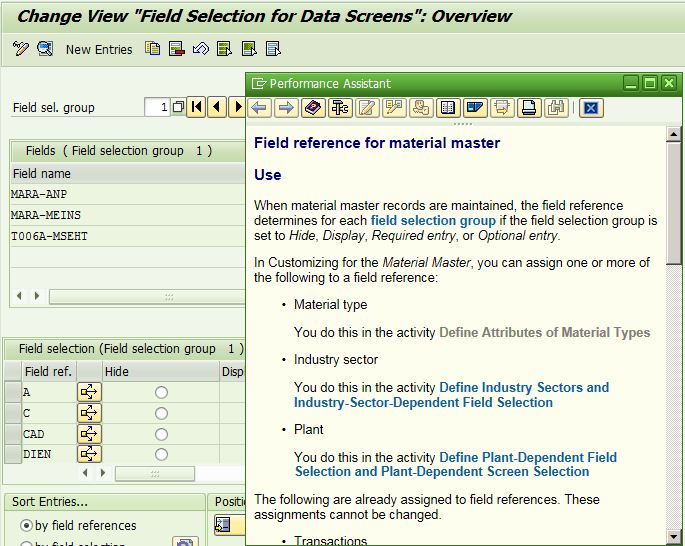Click the Undo change icon
Viewport: 685px width, 546px height.
[x=201, y=48]
